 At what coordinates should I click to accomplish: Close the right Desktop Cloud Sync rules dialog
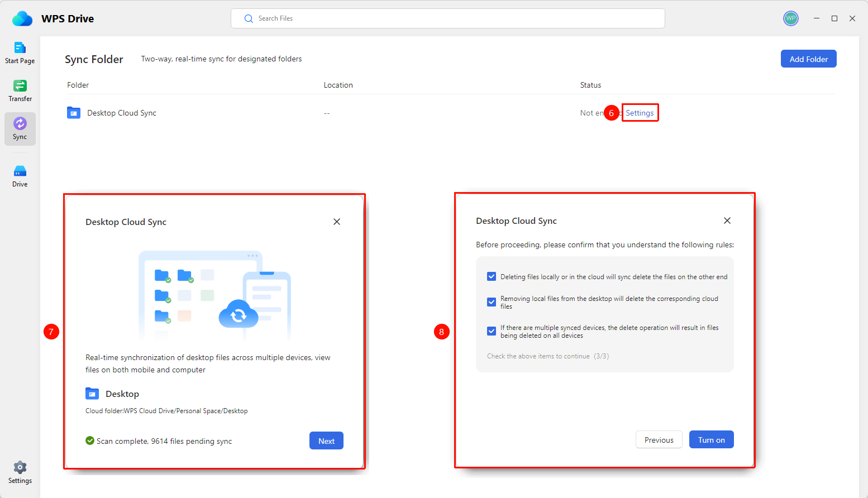click(x=727, y=221)
